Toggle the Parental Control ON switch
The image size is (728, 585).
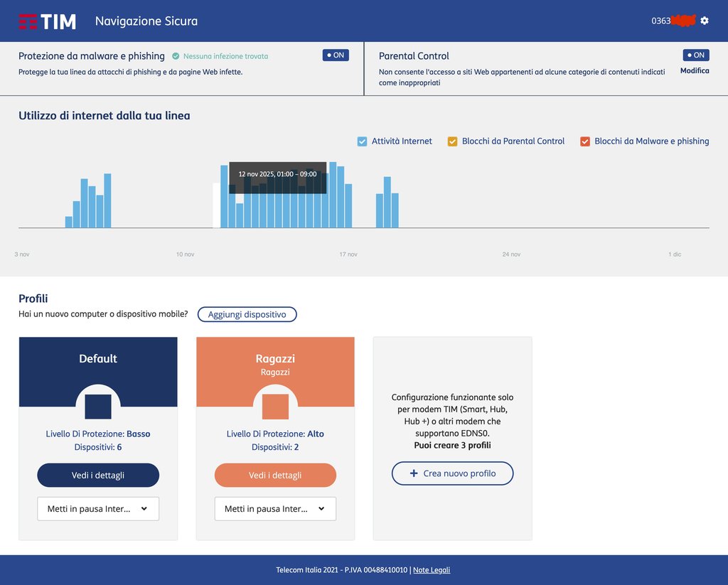696,55
